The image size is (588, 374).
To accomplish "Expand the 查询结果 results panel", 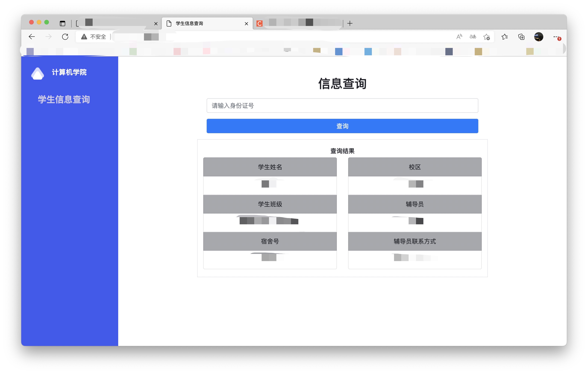I will [x=342, y=151].
